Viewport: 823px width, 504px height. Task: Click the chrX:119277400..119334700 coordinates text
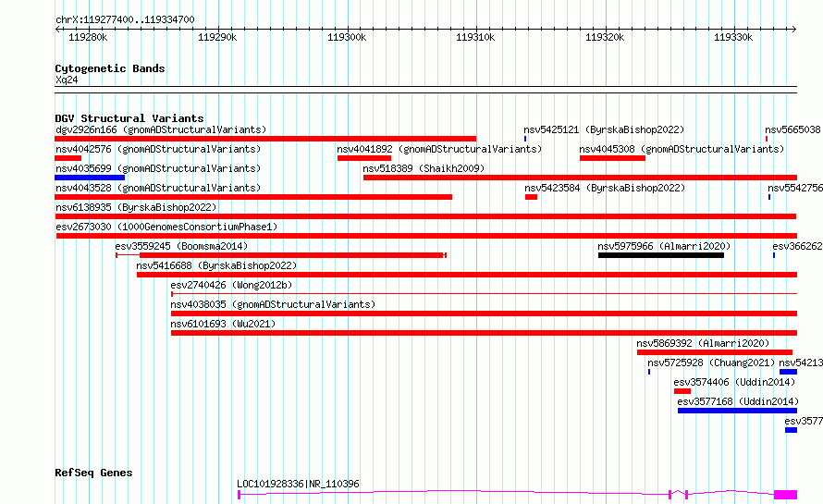[125, 19]
